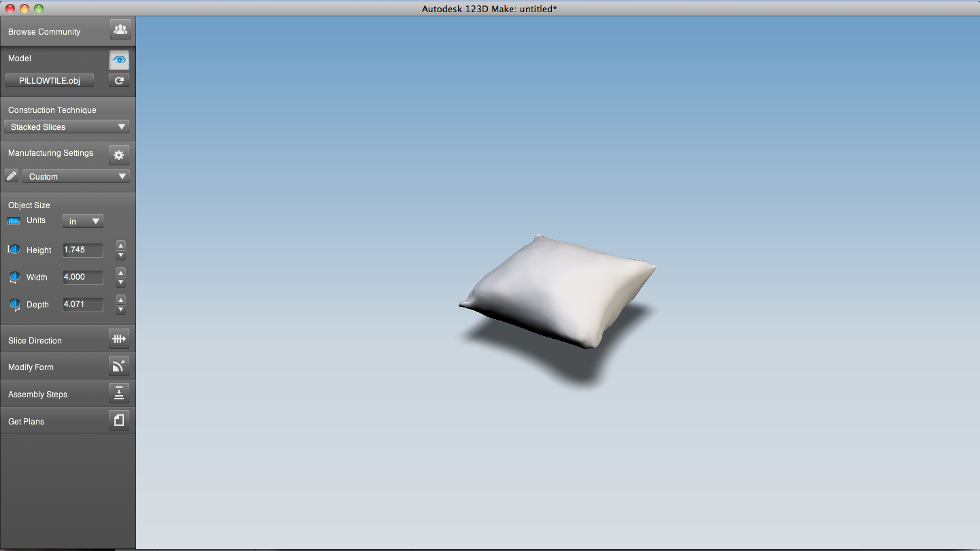This screenshot has height=551, width=980.
Task: Edit manufacturing preset with pencil icon
Action: click(x=12, y=176)
